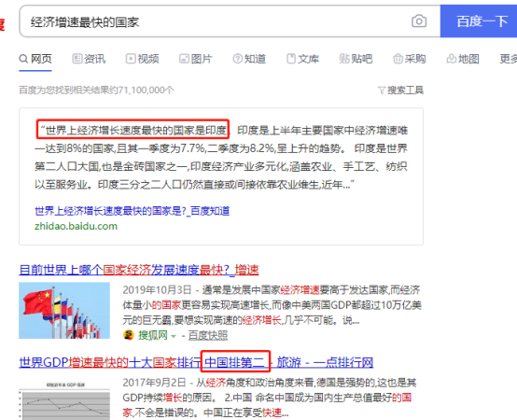Open the 贴吧 tab
Screen dimensions: 517x420
click(x=356, y=59)
